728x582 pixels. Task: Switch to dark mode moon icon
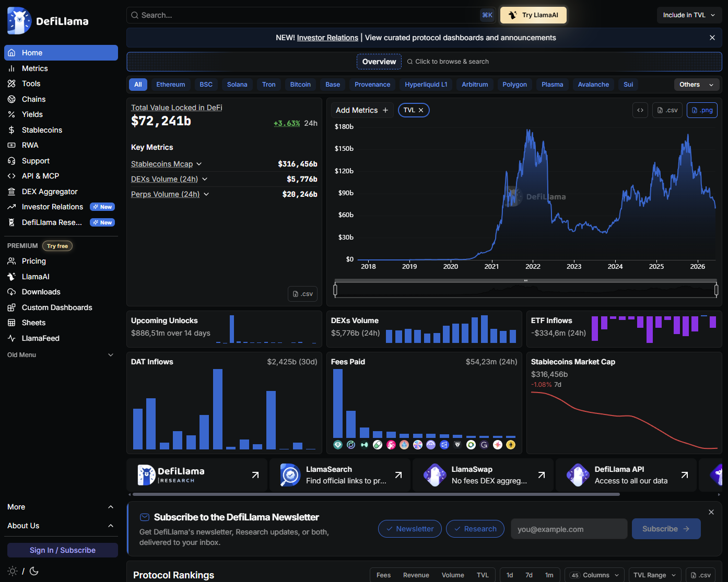[x=34, y=571]
